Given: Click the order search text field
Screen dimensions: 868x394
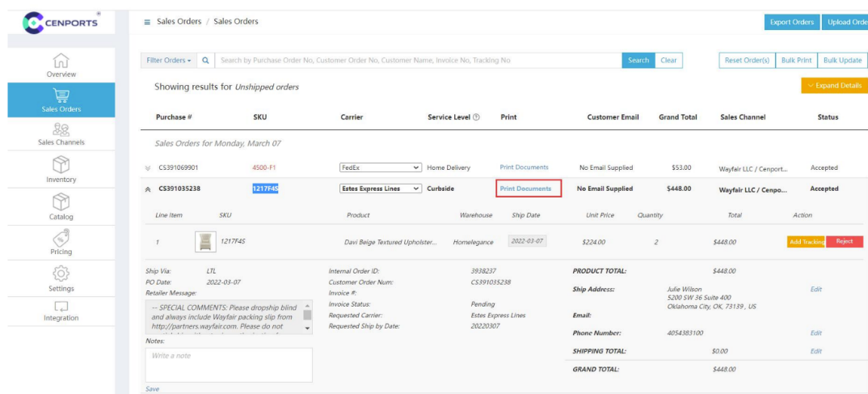Looking at the screenshot, I should click(418, 61).
